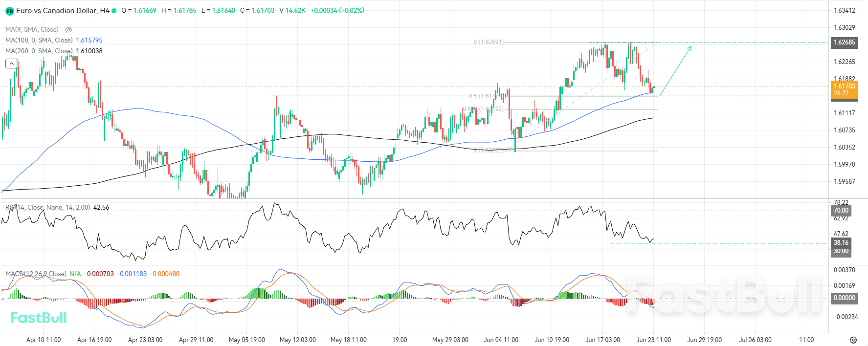Click the Apr 29 11:00 time label

196,340
